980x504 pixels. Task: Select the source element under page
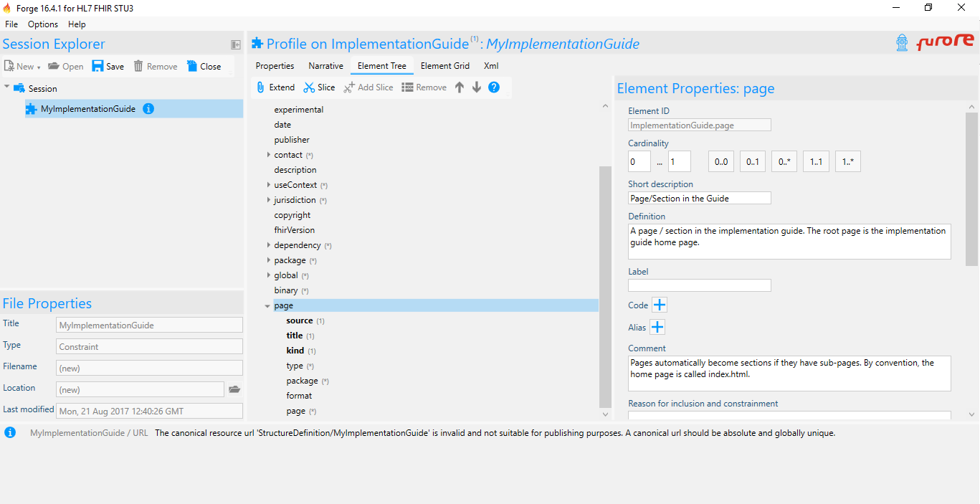coord(300,320)
